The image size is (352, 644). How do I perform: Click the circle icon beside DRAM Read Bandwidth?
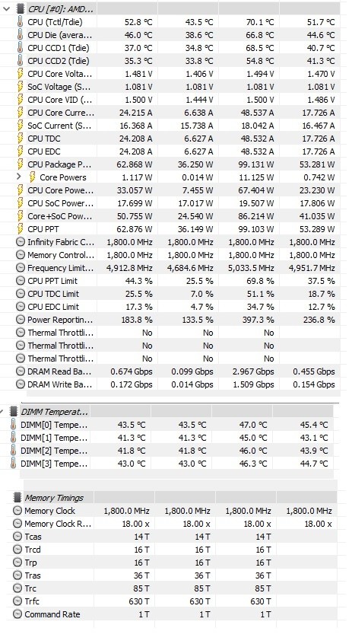coord(21,371)
